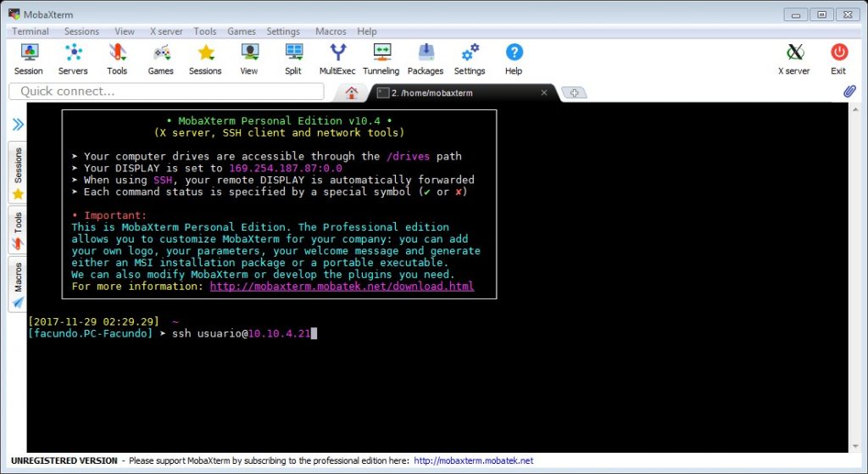The image size is (868, 474).
Task: Open the Settings gears toolbar icon
Action: click(x=470, y=59)
